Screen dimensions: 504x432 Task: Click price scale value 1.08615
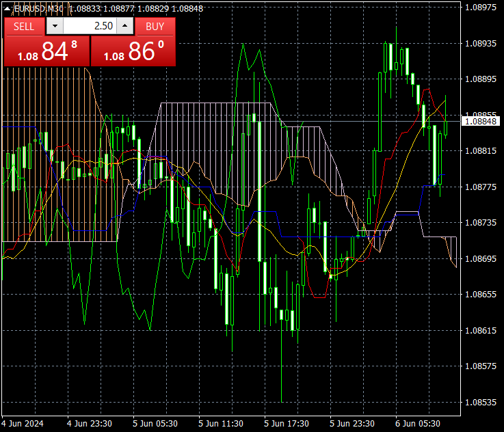[481, 330]
